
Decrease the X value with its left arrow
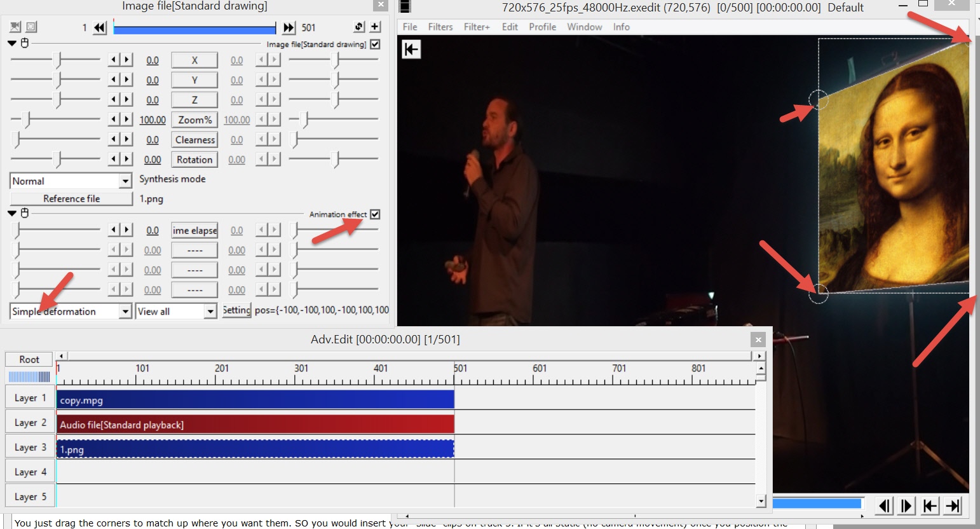pos(114,60)
